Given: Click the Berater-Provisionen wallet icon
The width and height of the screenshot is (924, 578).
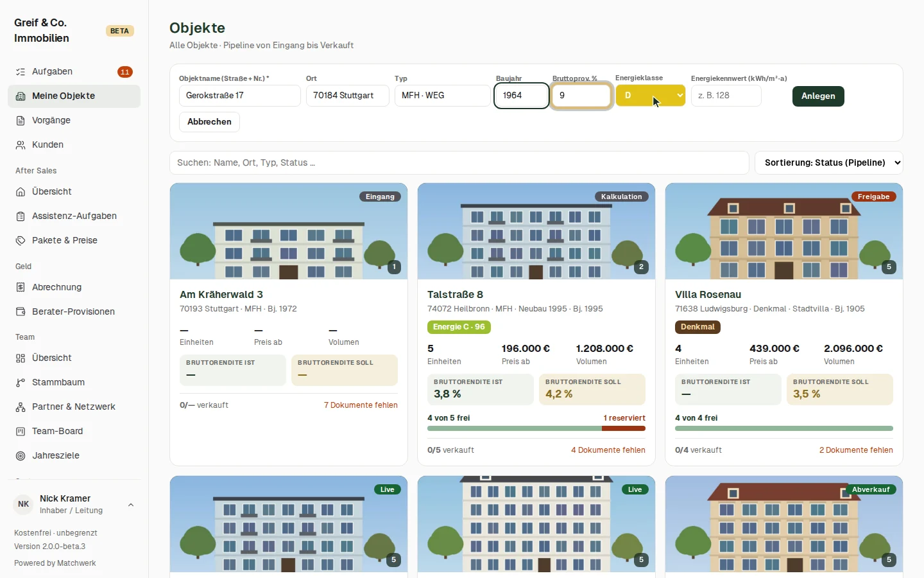Looking at the screenshot, I should click(x=21, y=312).
